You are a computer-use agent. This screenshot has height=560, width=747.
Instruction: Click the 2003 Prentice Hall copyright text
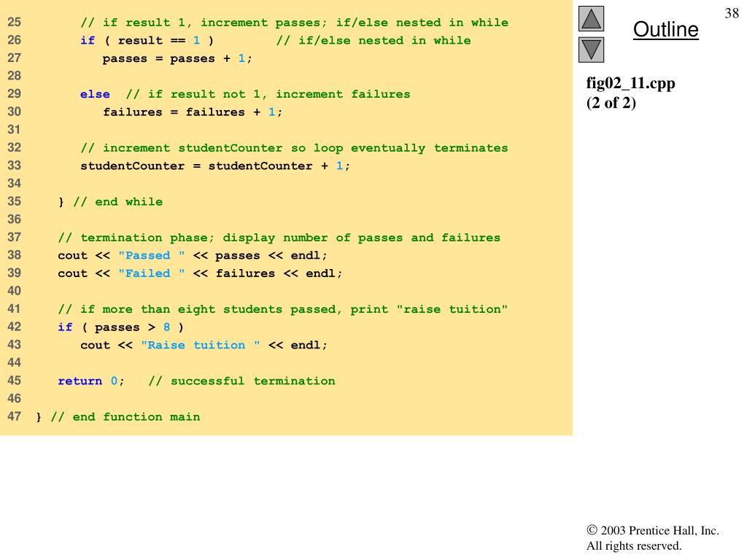(653, 531)
